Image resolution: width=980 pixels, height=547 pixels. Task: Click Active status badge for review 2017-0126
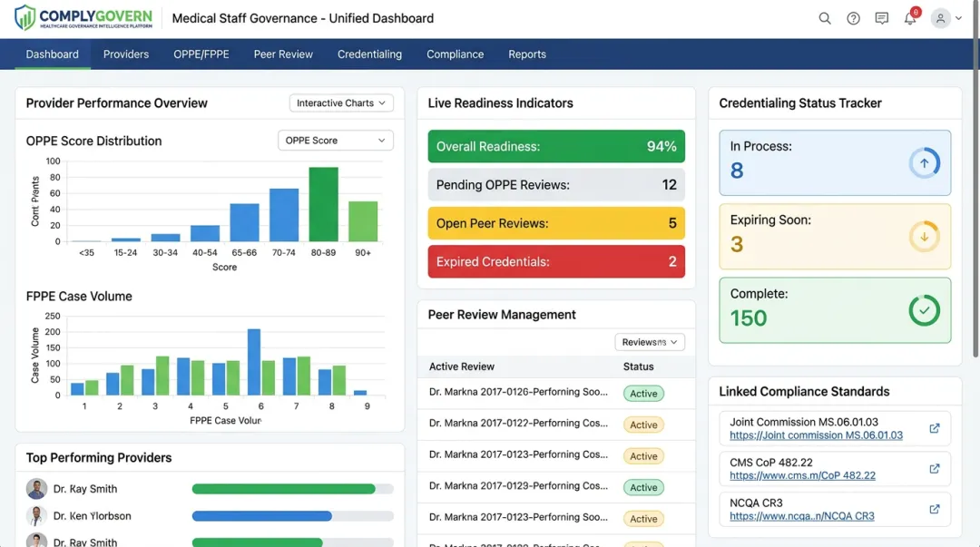click(643, 393)
